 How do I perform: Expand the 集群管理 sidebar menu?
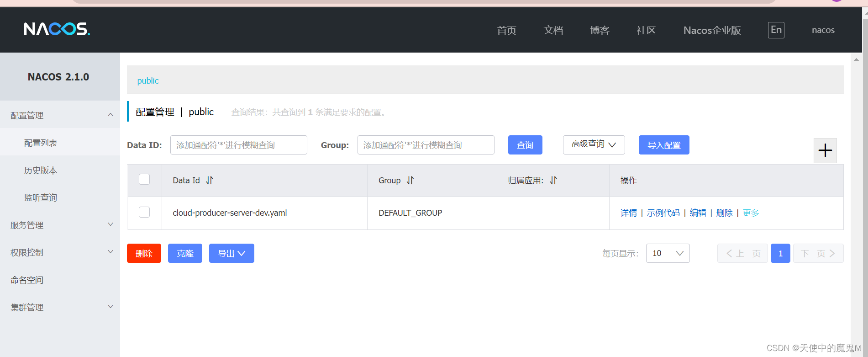coord(60,307)
